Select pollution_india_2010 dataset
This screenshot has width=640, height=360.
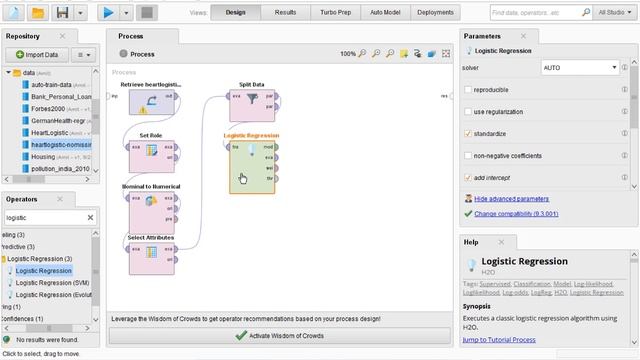click(x=60, y=169)
